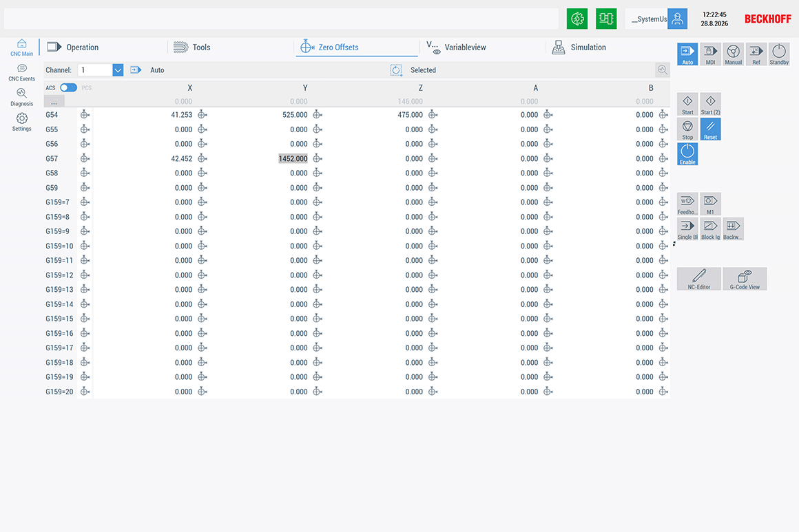Click the Auto mode indicator beside Channel
Image resolution: width=799 pixels, height=532 pixels.
[x=147, y=70]
